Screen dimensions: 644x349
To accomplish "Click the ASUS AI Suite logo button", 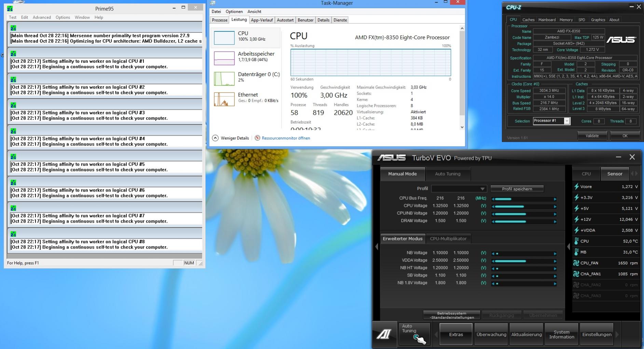I will 384,334.
